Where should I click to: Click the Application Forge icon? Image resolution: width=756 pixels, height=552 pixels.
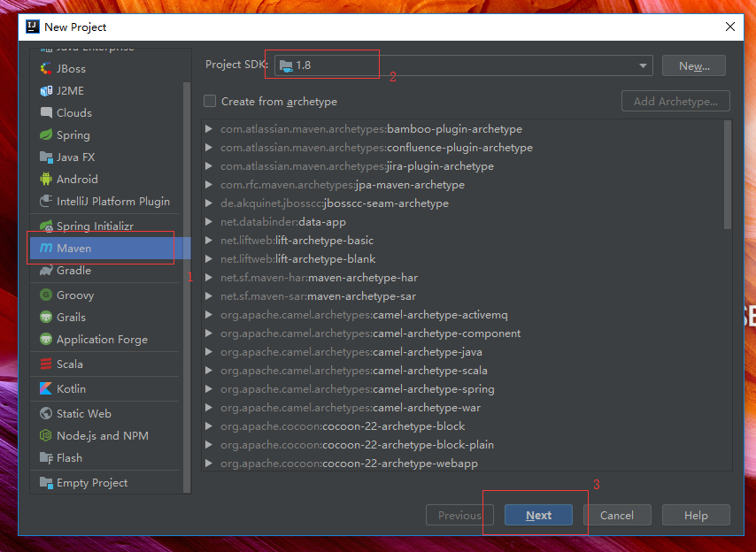pos(46,339)
